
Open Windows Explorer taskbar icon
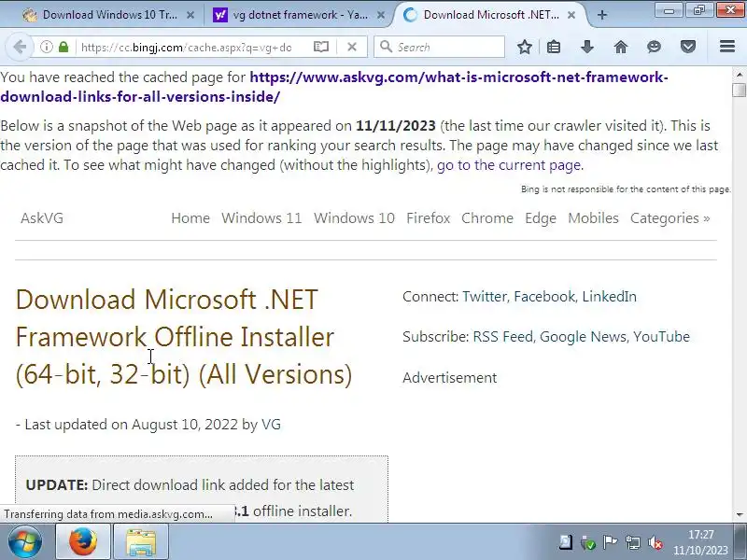(141, 541)
